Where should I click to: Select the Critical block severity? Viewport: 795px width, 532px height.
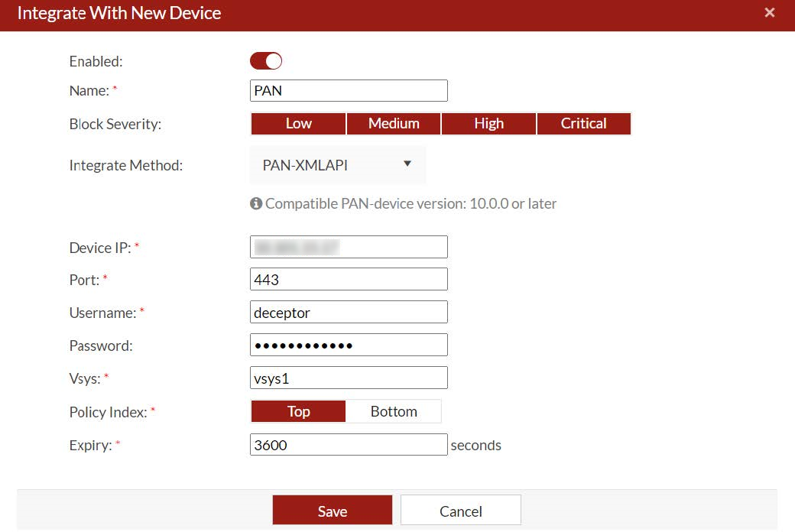pos(583,123)
